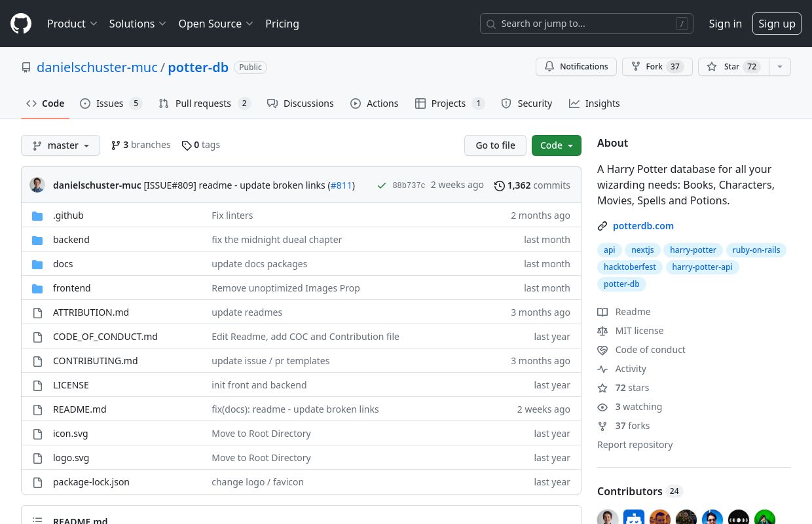Open pull request #811 link
The height and width of the screenshot is (524, 812).
click(341, 185)
